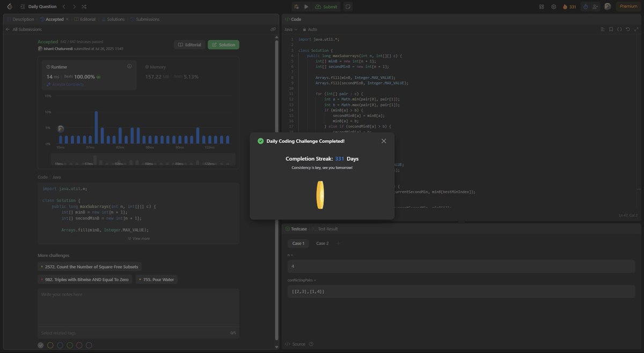
Task: Close the Daily Coding Challenge popup
Action: [384, 141]
